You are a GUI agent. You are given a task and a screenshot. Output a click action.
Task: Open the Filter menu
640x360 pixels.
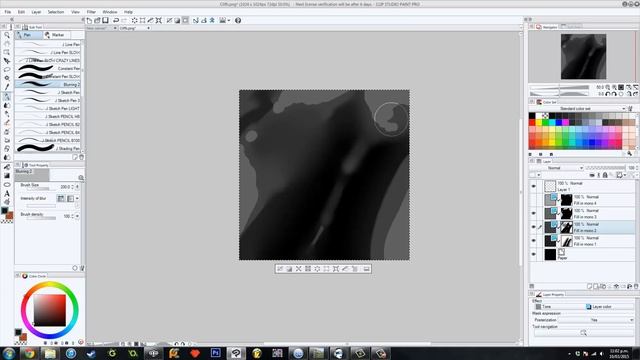tap(91, 12)
